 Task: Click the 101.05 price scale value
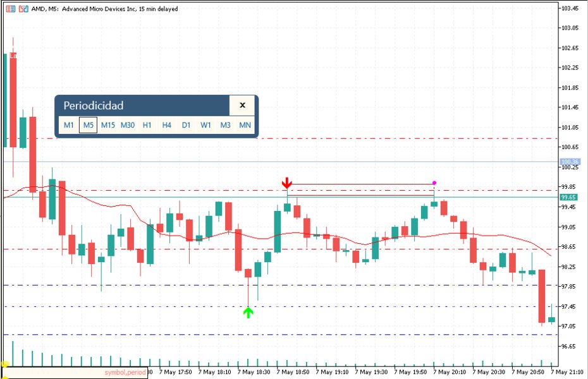pyautogui.click(x=570, y=128)
